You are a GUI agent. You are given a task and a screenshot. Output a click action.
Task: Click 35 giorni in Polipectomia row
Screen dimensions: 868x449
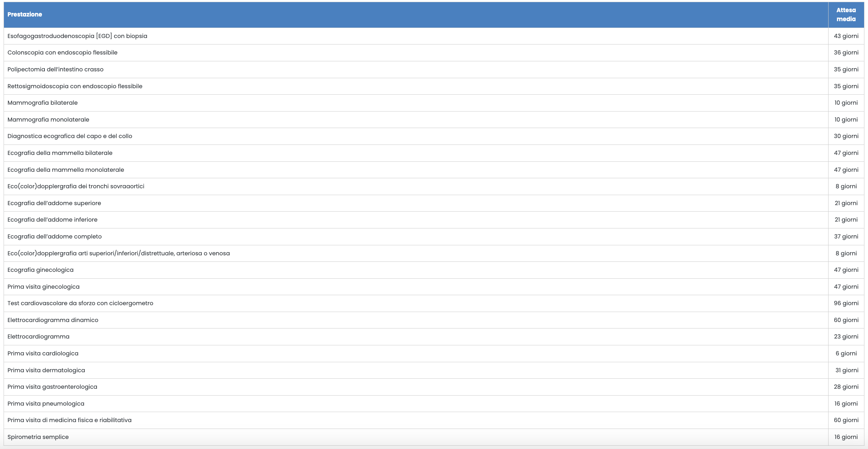[x=846, y=69]
